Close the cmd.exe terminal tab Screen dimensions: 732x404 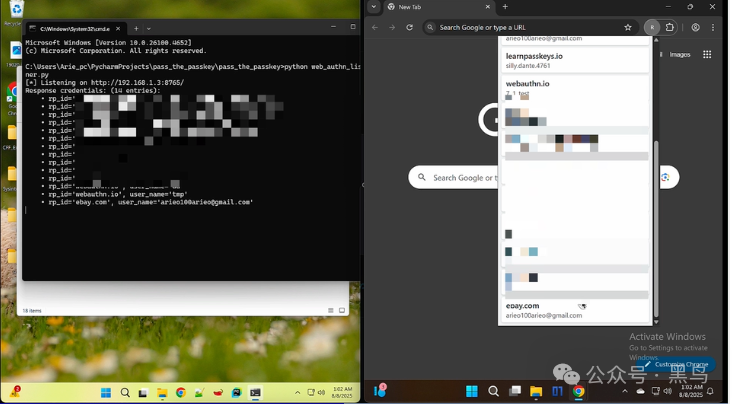[118, 28]
